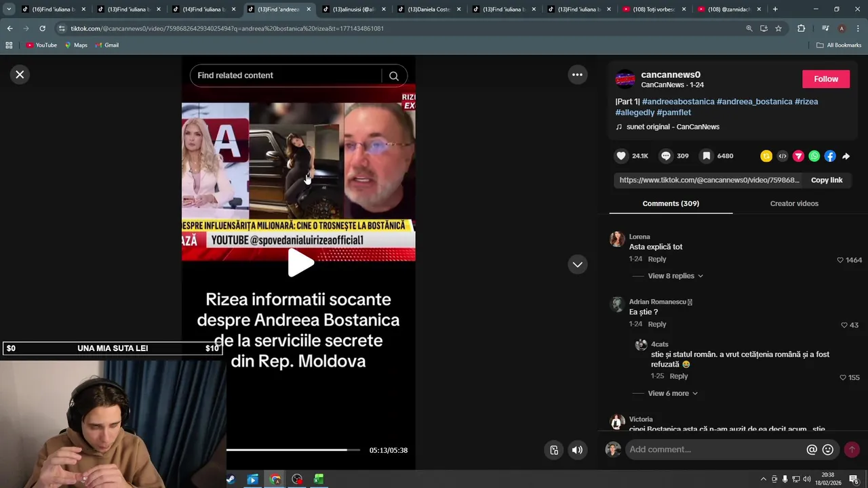Image resolution: width=868 pixels, height=488 pixels.
Task: Expand View 8 replies under Lorena
Action: coord(675,276)
